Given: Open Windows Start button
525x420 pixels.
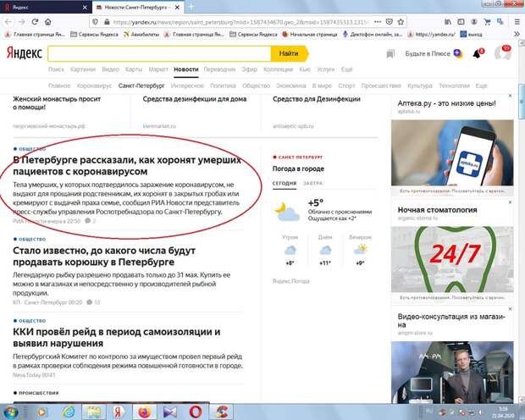Looking at the screenshot, I should [11, 412].
